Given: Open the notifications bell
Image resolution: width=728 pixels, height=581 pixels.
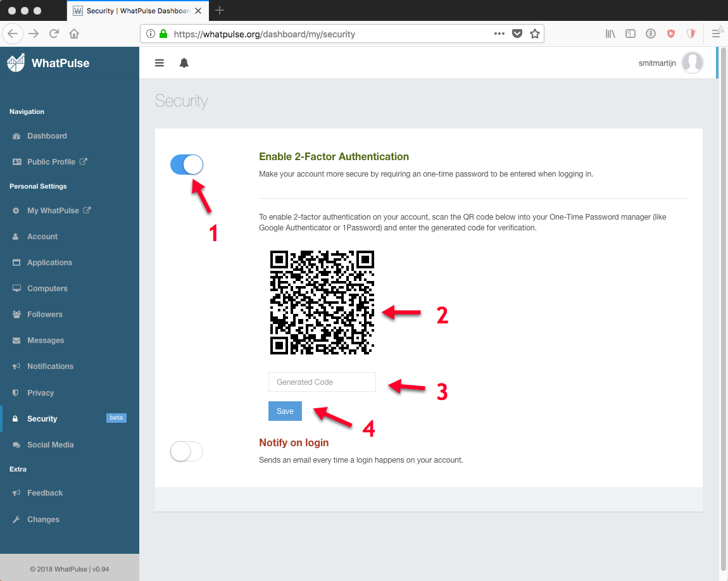Looking at the screenshot, I should [184, 63].
